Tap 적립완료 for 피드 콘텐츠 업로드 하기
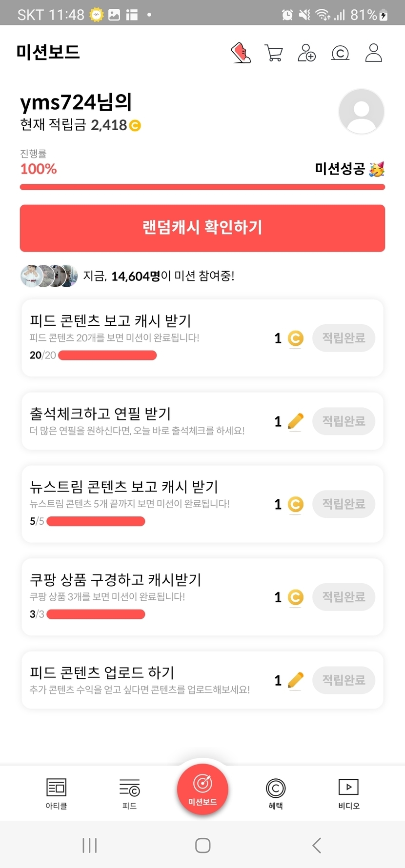The width and height of the screenshot is (405, 868). click(344, 680)
